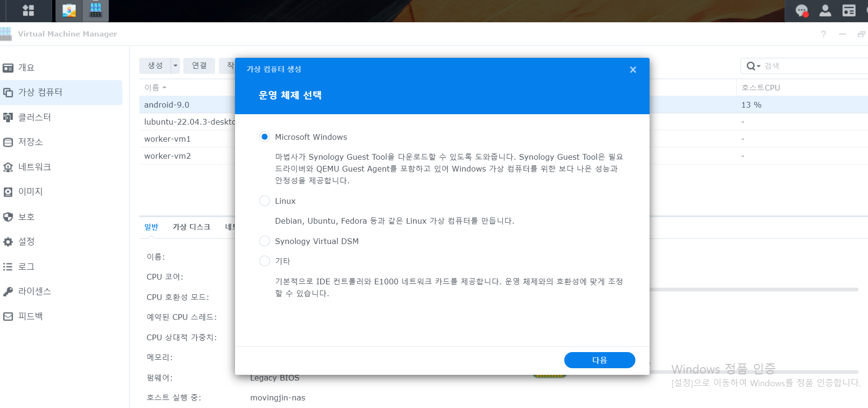Click the 연결 button

(199, 65)
